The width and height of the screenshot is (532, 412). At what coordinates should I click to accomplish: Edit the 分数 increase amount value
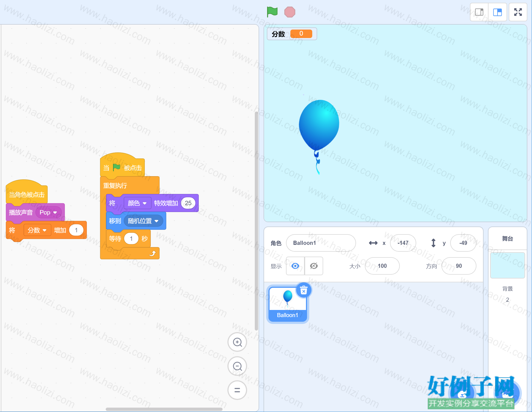(76, 230)
